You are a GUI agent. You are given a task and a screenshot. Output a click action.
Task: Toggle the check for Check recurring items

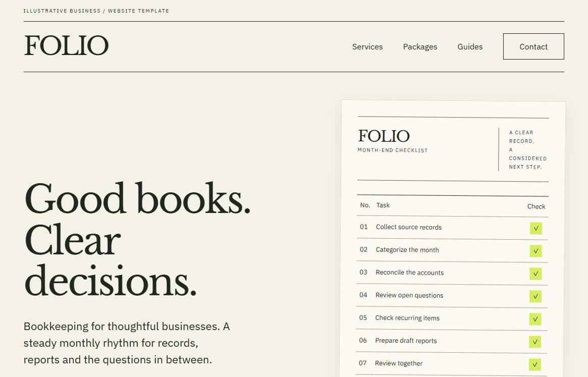pos(535,319)
